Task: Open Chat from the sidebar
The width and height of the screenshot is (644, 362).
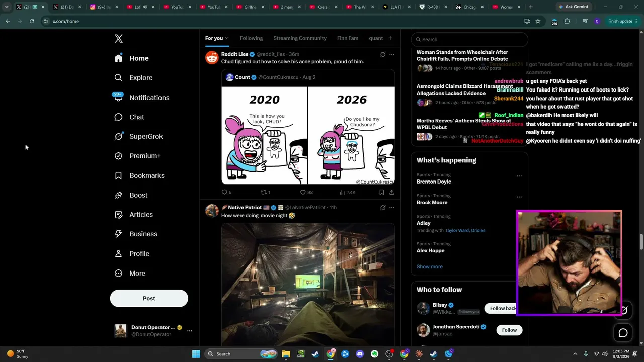Action: (x=129, y=117)
